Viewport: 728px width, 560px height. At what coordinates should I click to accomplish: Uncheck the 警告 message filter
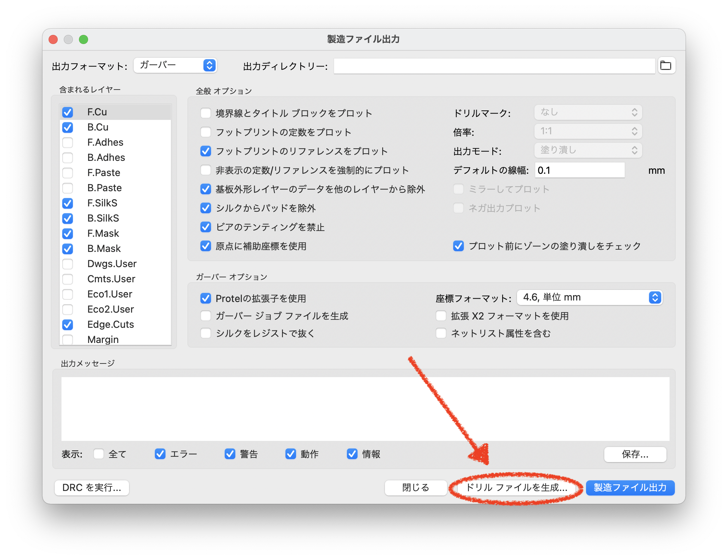click(x=230, y=454)
